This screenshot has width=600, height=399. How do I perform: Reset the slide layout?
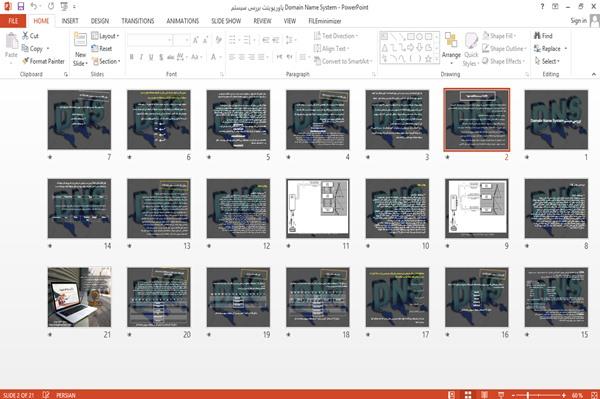tap(102, 49)
